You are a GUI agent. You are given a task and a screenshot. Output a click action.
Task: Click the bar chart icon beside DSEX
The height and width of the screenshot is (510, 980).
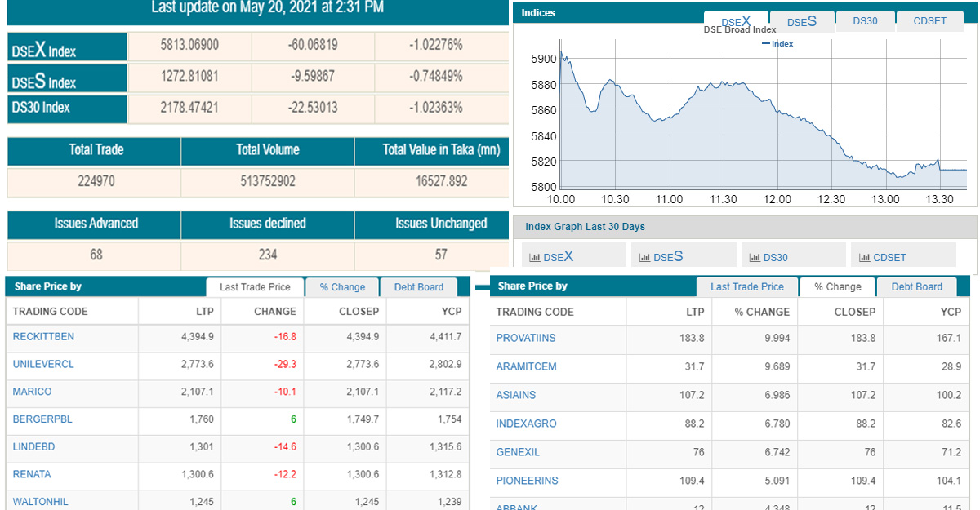tap(535, 258)
